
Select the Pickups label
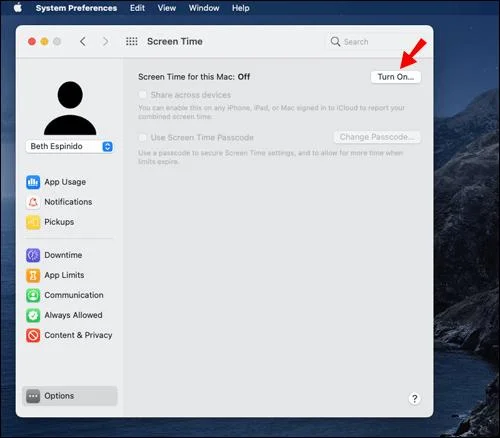59,222
